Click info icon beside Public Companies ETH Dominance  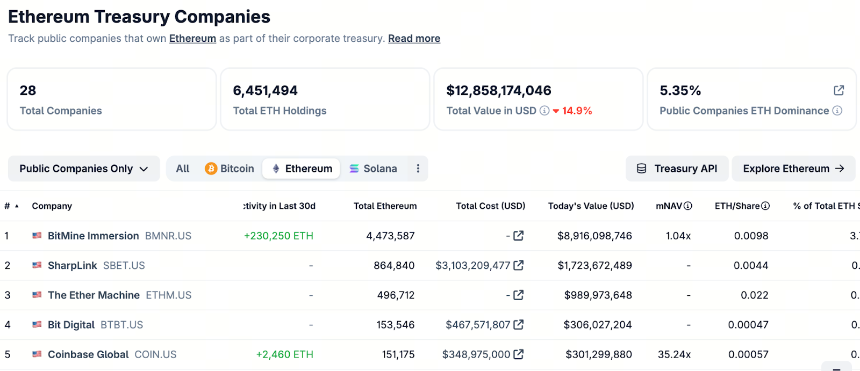tap(837, 111)
